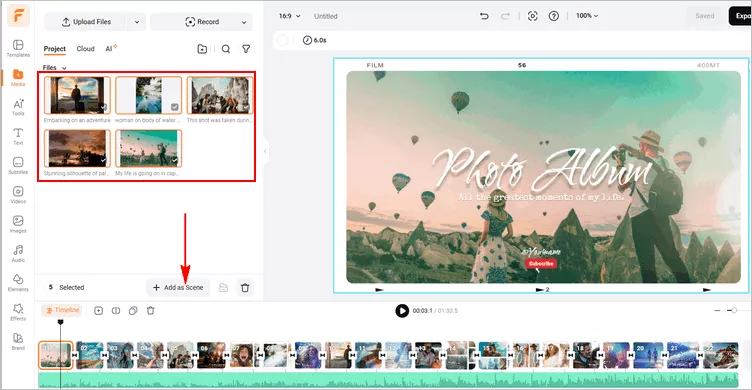Click the transition between scenes 02 and 03
The image size is (752, 390).
pyautogui.click(x=105, y=355)
